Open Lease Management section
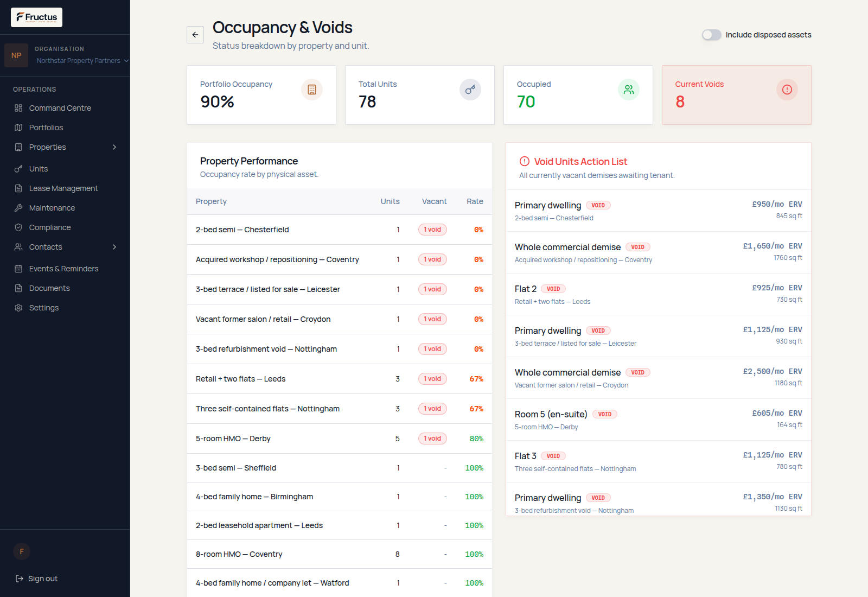Image resolution: width=868 pixels, height=597 pixels. [x=65, y=188]
